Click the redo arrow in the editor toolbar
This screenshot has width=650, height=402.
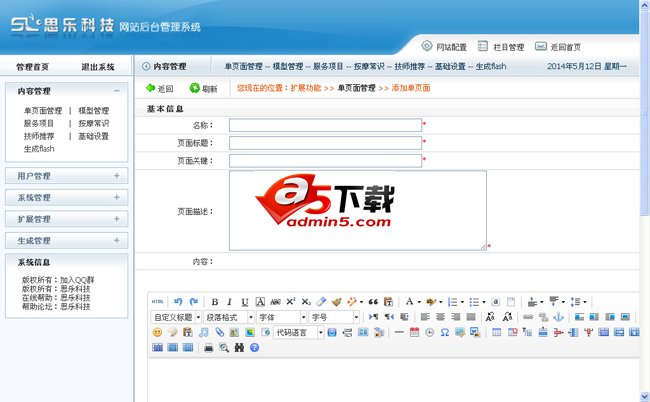tap(194, 302)
